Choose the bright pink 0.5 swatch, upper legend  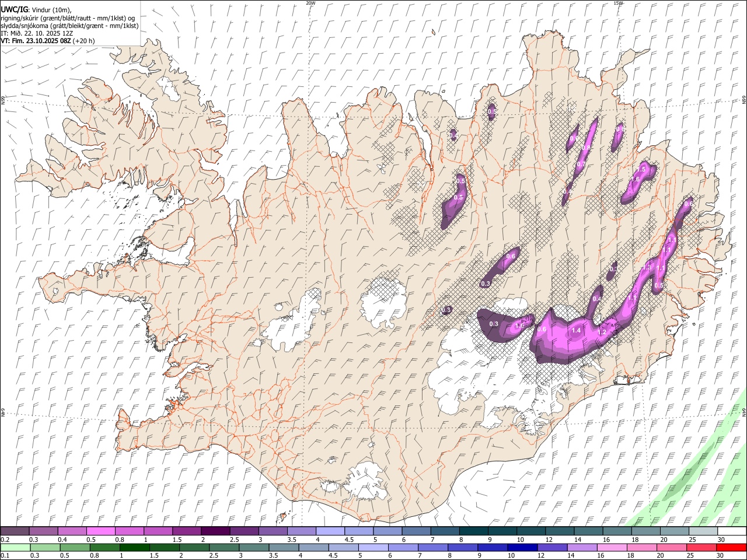(x=100, y=531)
